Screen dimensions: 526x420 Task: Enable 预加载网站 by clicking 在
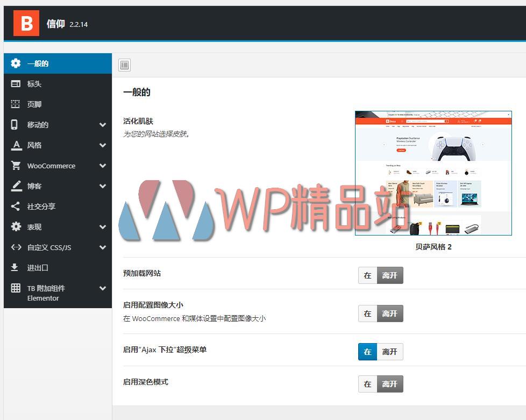point(367,275)
